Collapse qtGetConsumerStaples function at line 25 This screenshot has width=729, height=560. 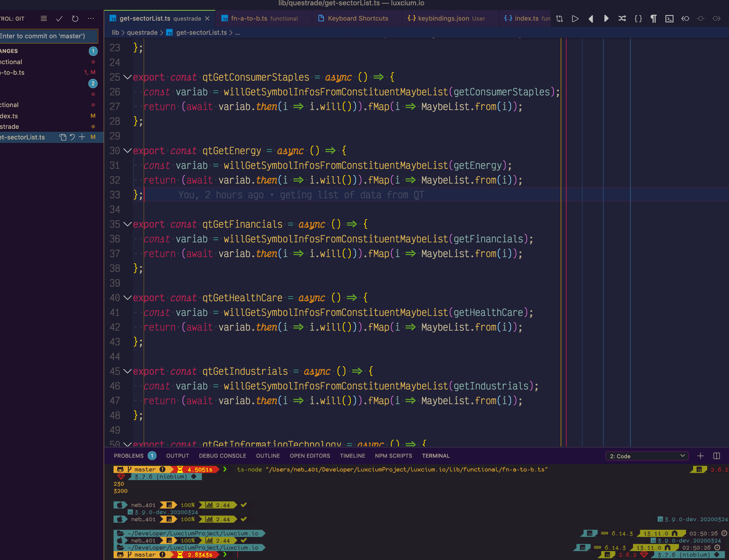127,77
